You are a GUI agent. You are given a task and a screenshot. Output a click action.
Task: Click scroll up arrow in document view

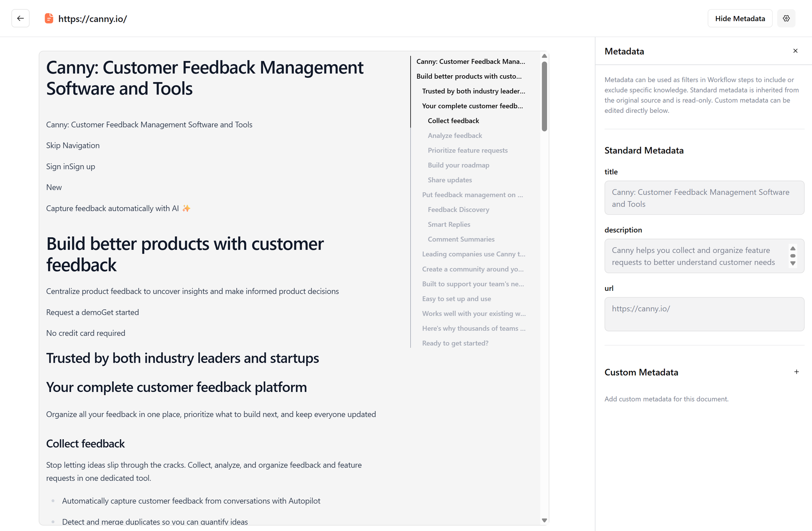point(544,56)
